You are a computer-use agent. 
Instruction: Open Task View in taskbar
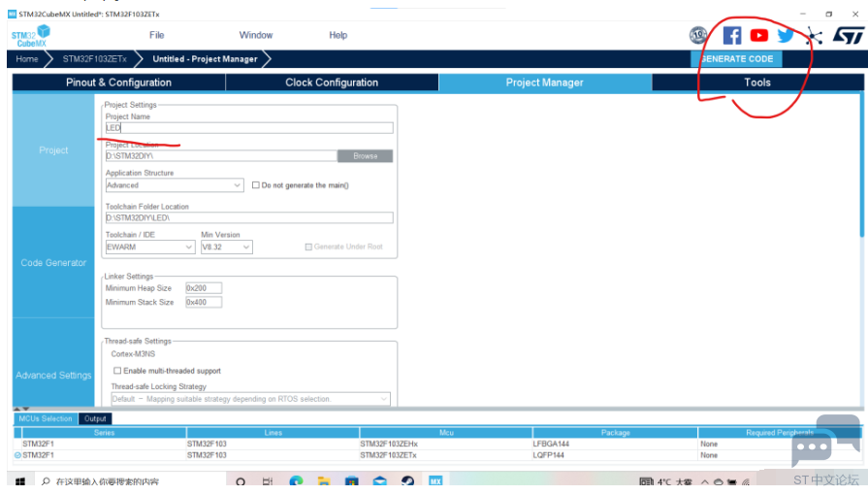[268, 481]
